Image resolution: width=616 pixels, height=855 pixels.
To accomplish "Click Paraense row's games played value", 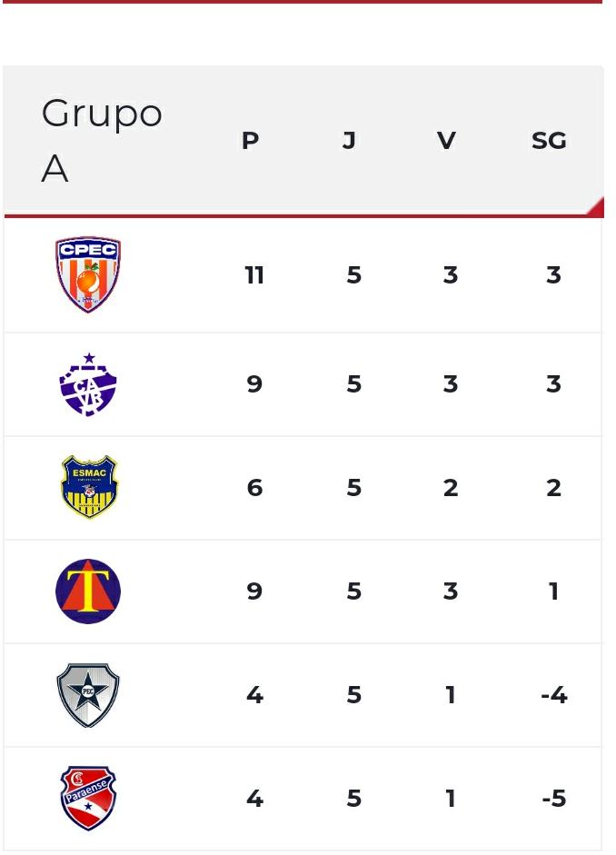I will click(x=354, y=799).
